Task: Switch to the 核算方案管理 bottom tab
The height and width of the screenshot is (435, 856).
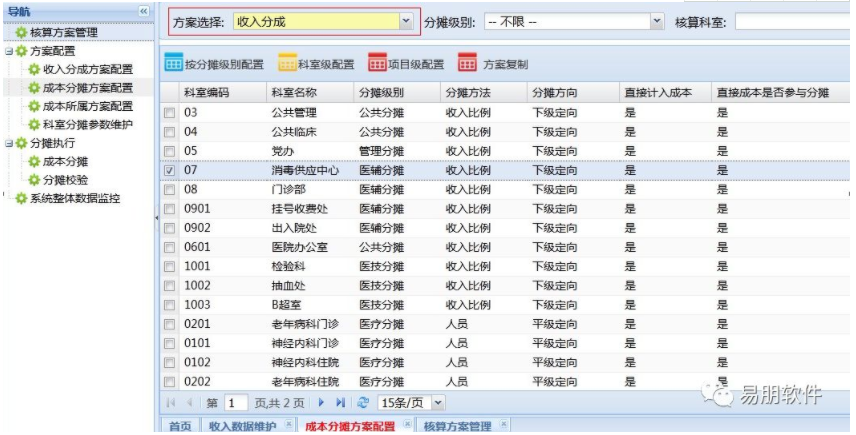Action: [x=457, y=426]
